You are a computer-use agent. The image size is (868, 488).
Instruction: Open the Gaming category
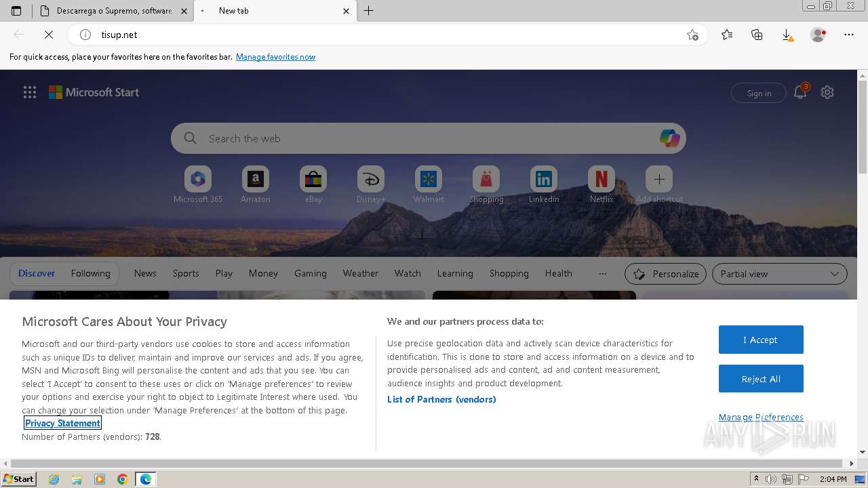(311, 273)
